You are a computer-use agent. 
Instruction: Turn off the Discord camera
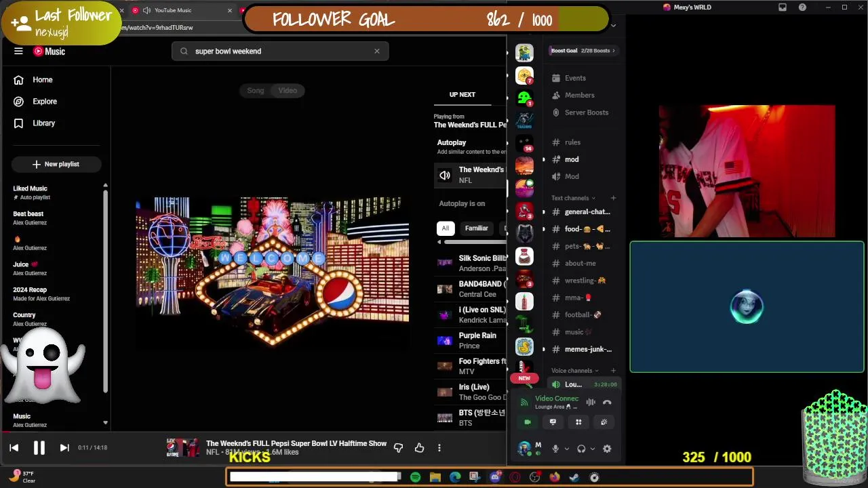(528, 422)
